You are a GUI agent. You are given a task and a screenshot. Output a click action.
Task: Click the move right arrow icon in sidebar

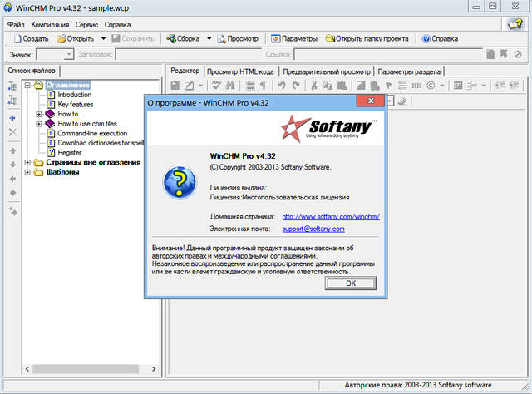[13, 193]
